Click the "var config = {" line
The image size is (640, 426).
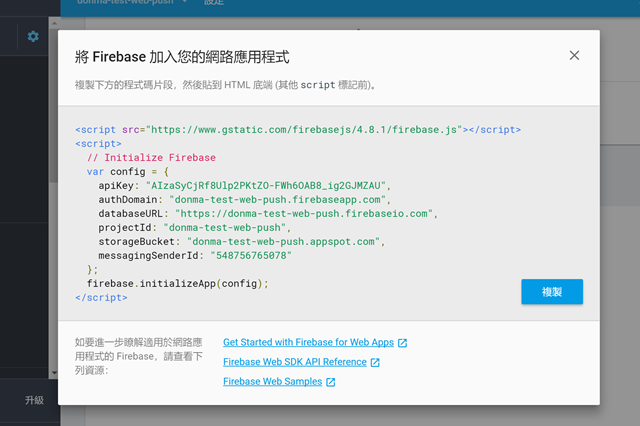127,171
